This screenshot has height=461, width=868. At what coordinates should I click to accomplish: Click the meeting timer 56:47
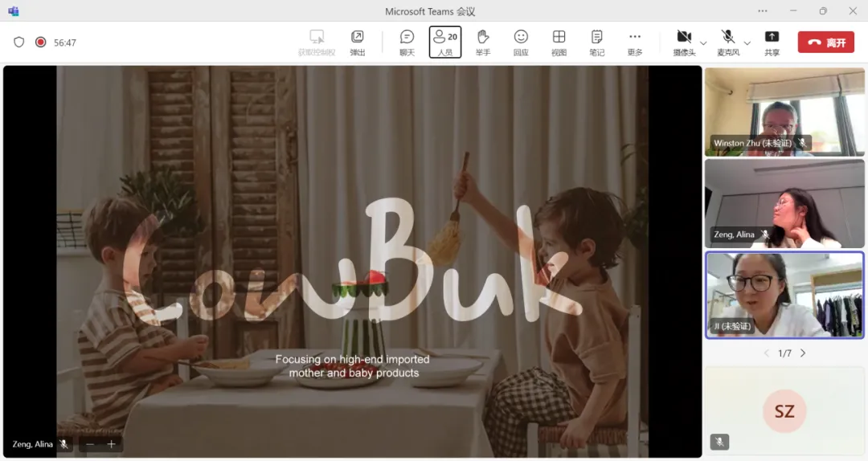pyautogui.click(x=65, y=43)
